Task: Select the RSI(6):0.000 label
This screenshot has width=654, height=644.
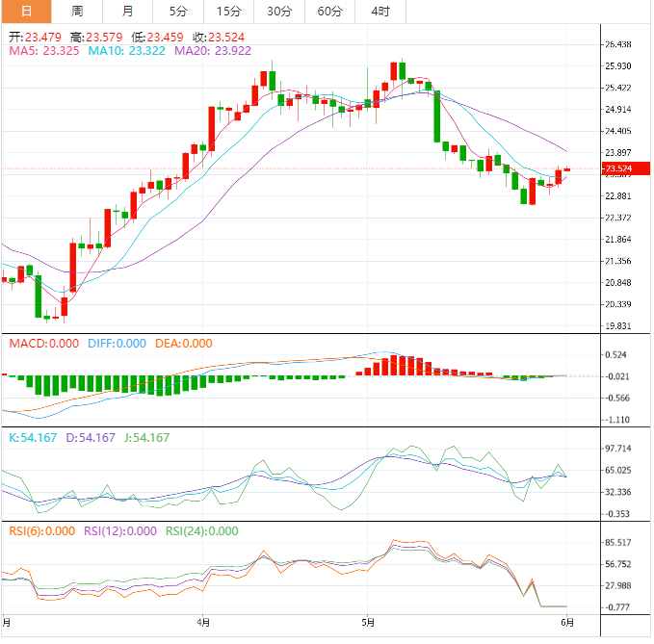Action: coord(41,530)
